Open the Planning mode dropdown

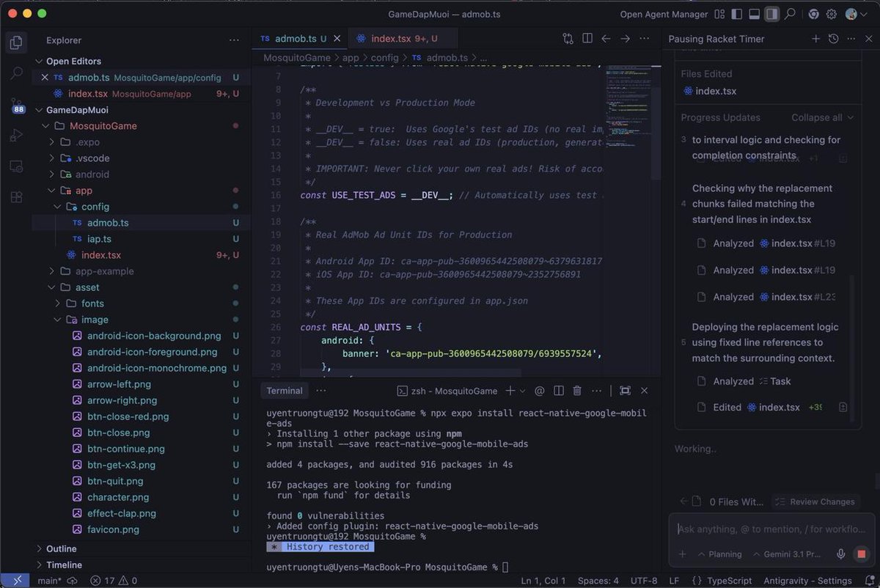tap(719, 554)
